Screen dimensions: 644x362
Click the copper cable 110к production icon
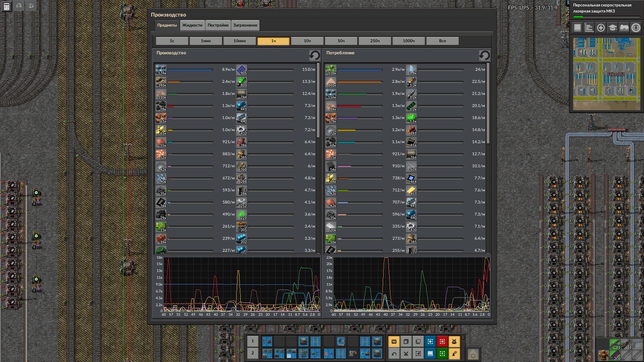pyautogui.click(x=161, y=94)
